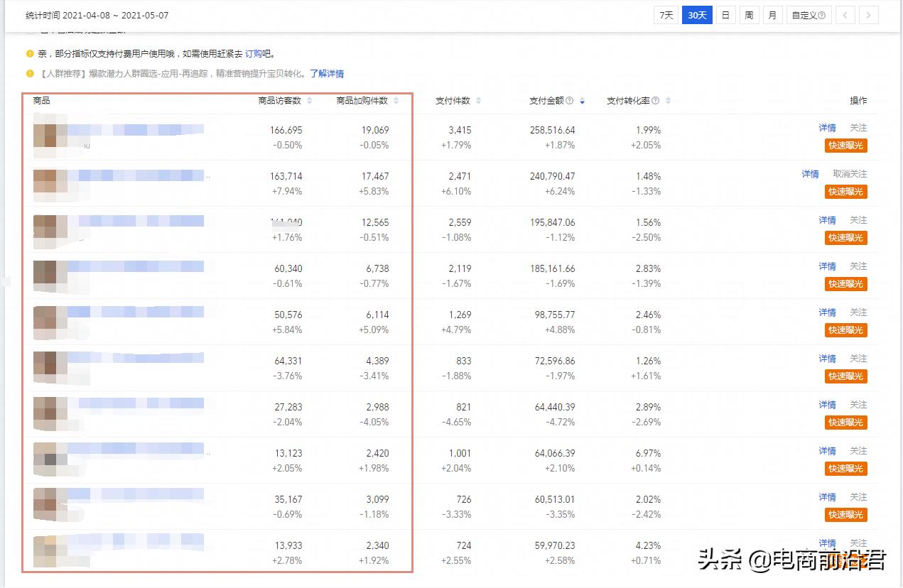Switch to 日 daily statistics view
903x588 pixels.
click(x=725, y=14)
